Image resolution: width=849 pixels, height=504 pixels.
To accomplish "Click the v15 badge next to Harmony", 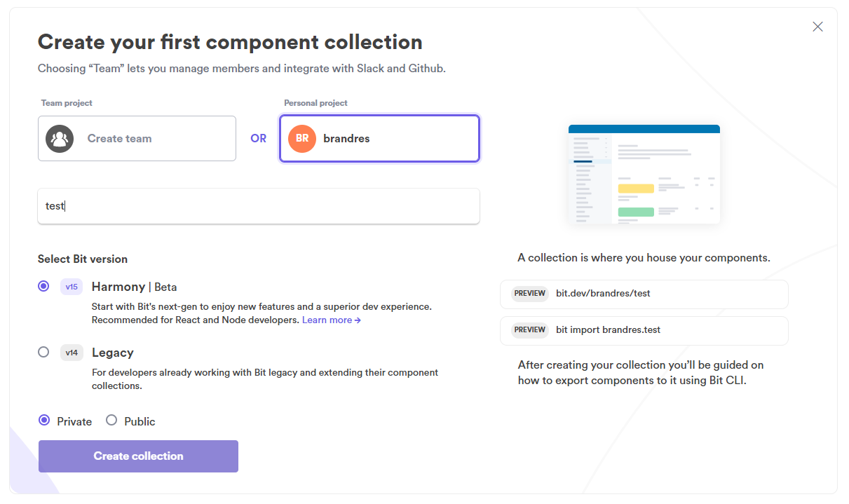I will [x=71, y=286].
